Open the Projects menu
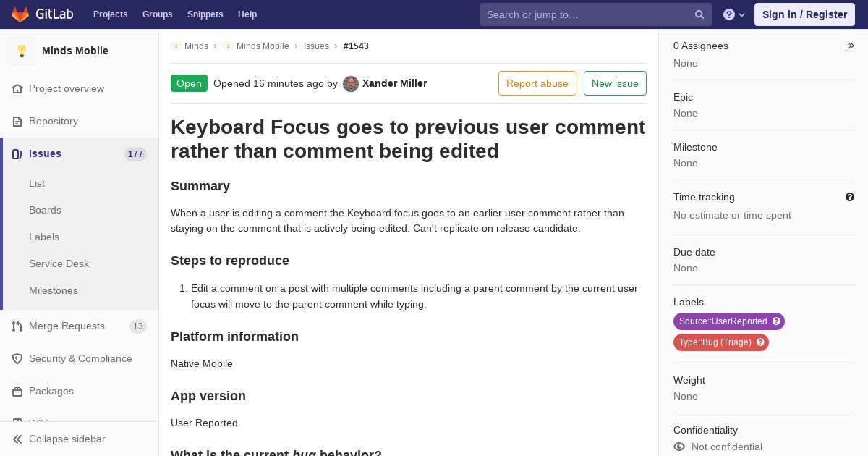The height and width of the screenshot is (456, 868). point(110,14)
